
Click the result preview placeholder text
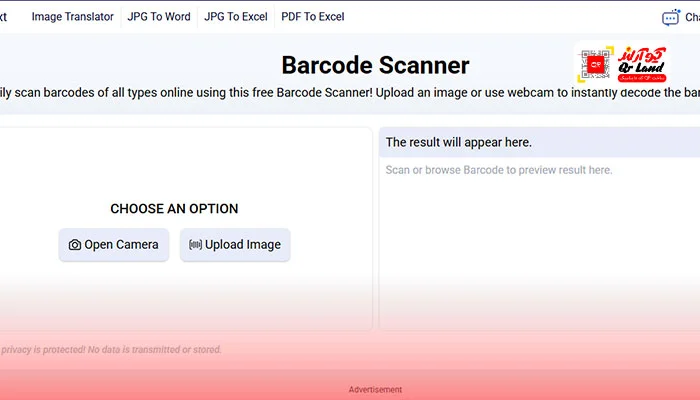[x=498, y=170]
